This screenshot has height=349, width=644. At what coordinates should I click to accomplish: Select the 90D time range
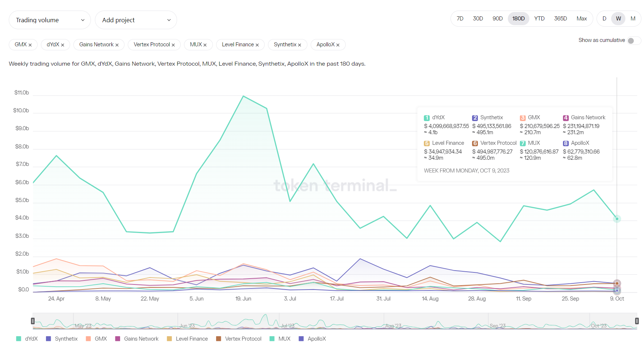coord(497,19)
